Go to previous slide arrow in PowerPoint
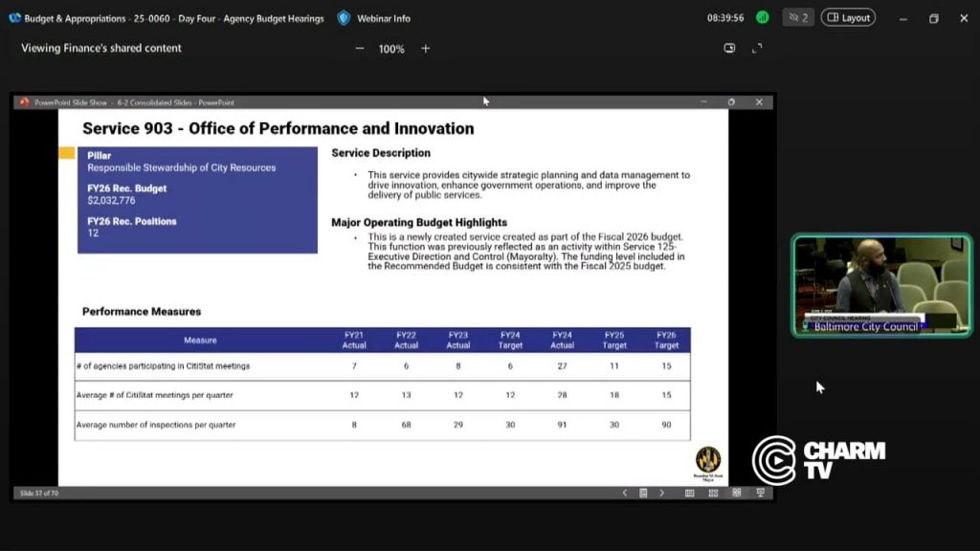 pyautogui.click(x=624, y=493)
